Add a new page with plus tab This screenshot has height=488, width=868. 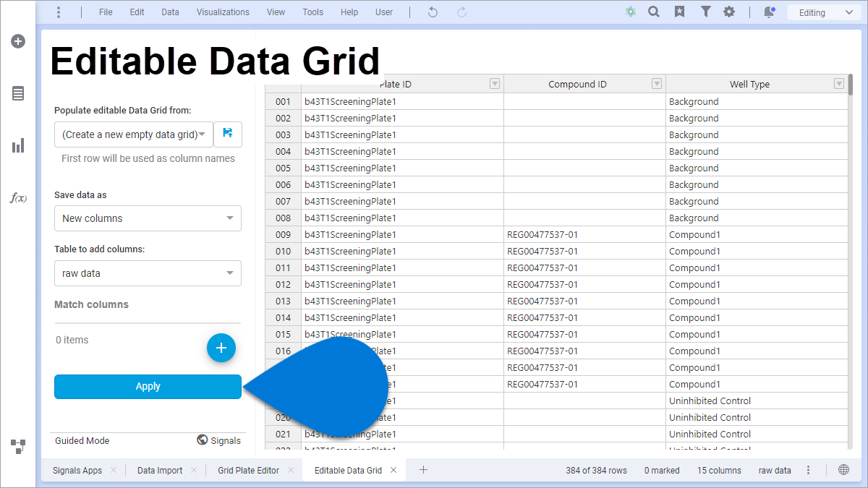pos(424,470)
